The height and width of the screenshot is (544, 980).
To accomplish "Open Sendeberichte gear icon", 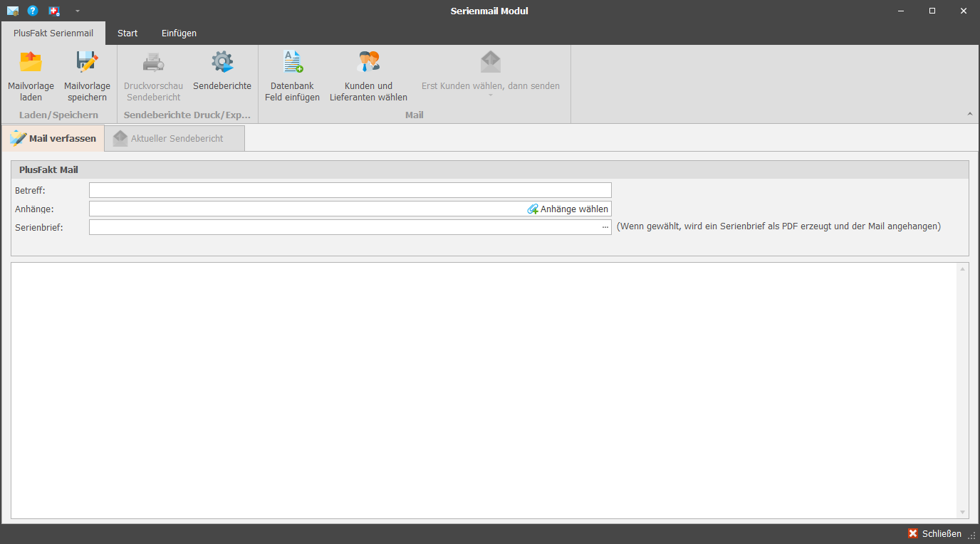I will (222, 62).
